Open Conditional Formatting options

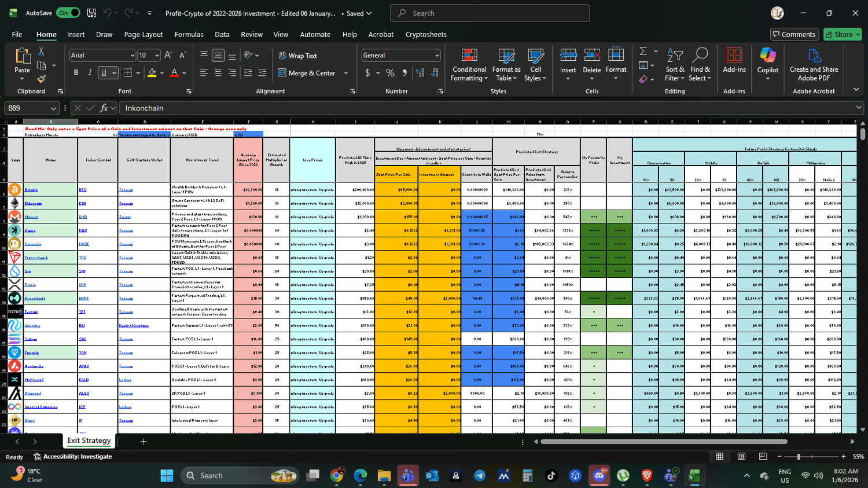point(469,65)
